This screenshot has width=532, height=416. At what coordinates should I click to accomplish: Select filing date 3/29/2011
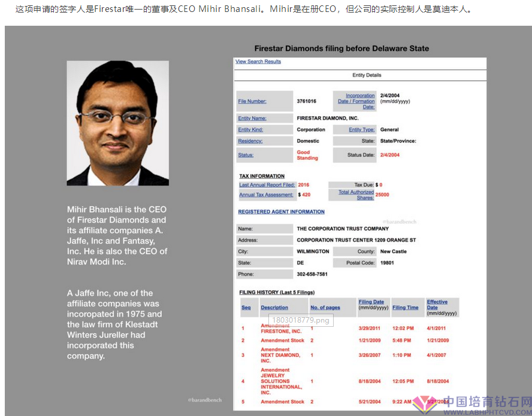pos(370,328)
